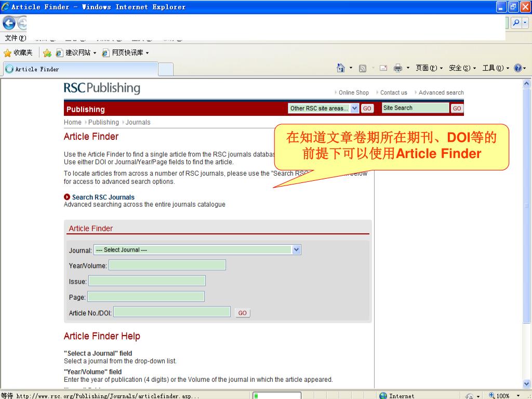532x399 pixels.
Task: Add to favorites bar star icon
Action: (x=47, y=52)
